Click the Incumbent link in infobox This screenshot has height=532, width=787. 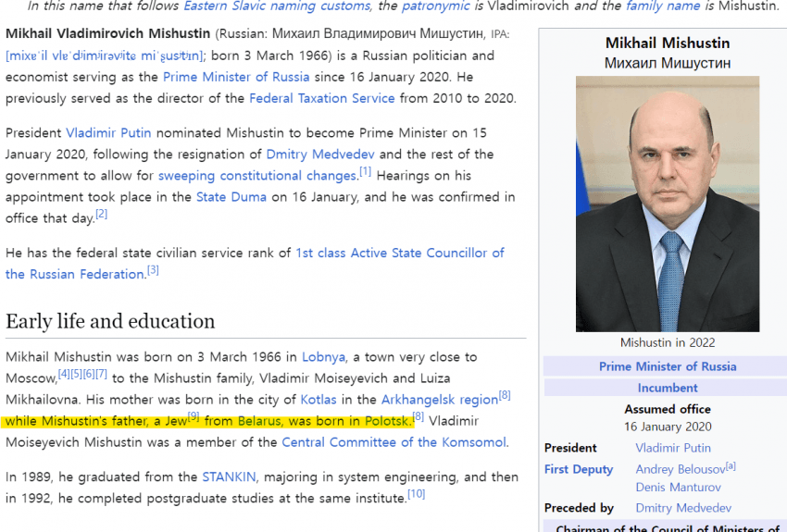click(x=668, y=388)
